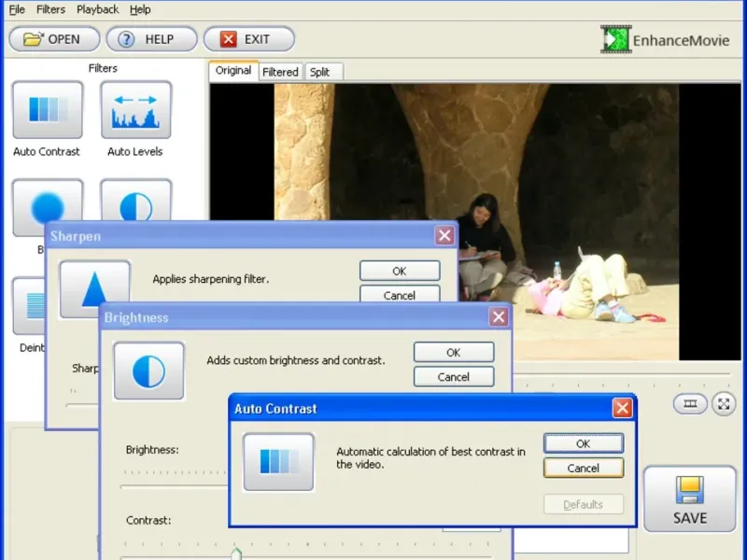Switch to the Filtered tab
Viewport: 747px width, 560px height.
[280, 72]
